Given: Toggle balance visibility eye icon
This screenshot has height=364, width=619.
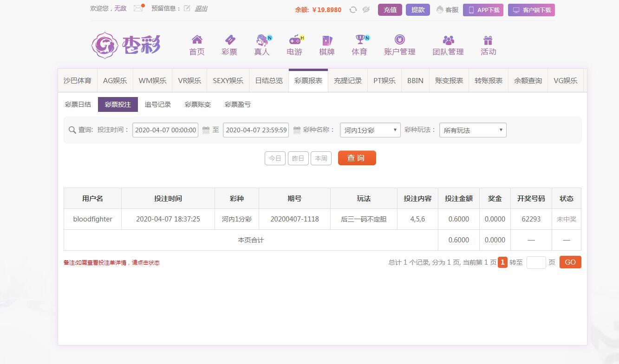Looking at the screenshot, I should point(366,10).
